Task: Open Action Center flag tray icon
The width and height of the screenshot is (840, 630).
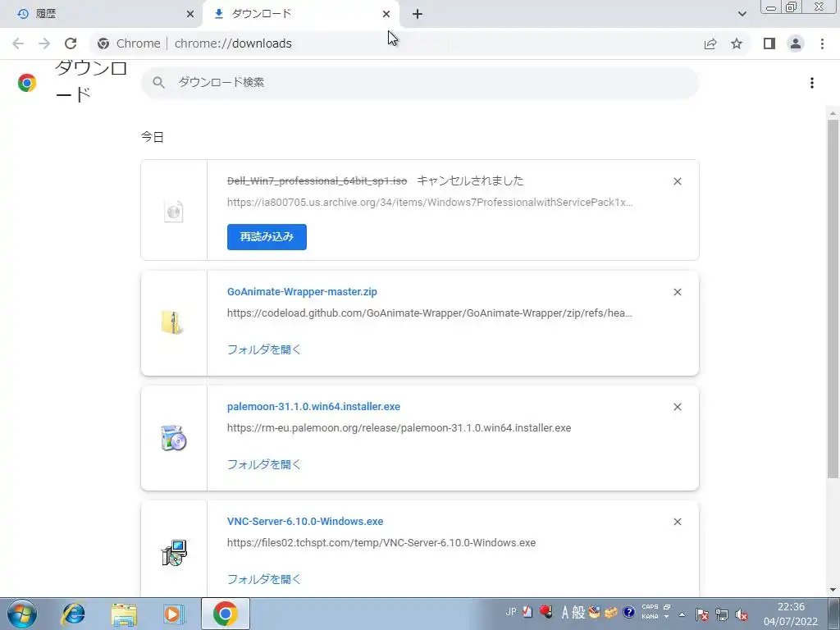Action: tap(702, 614)
